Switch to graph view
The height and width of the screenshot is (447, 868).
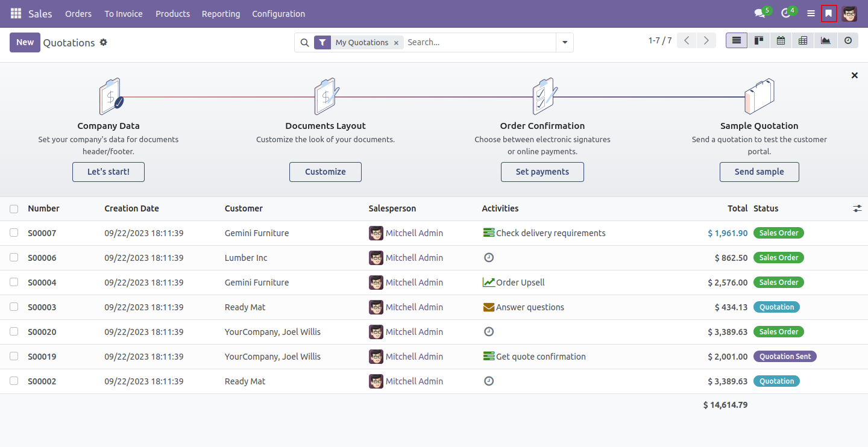coord(825,40)
